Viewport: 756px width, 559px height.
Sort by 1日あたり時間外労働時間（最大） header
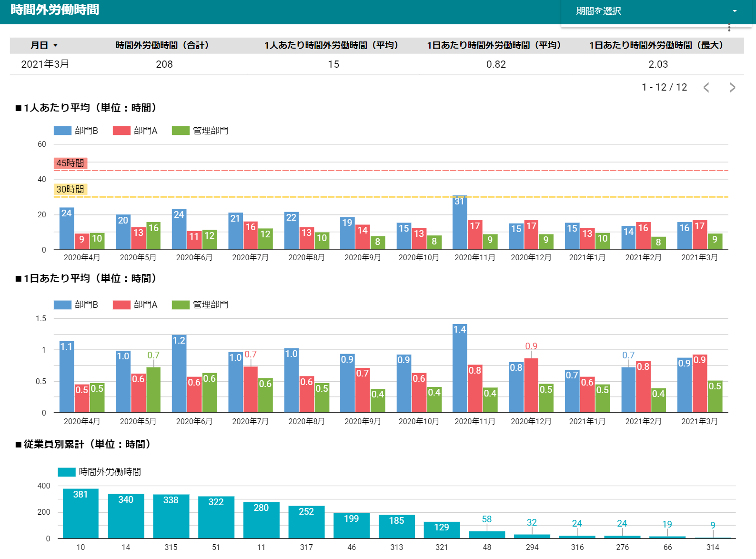point(656,45)
